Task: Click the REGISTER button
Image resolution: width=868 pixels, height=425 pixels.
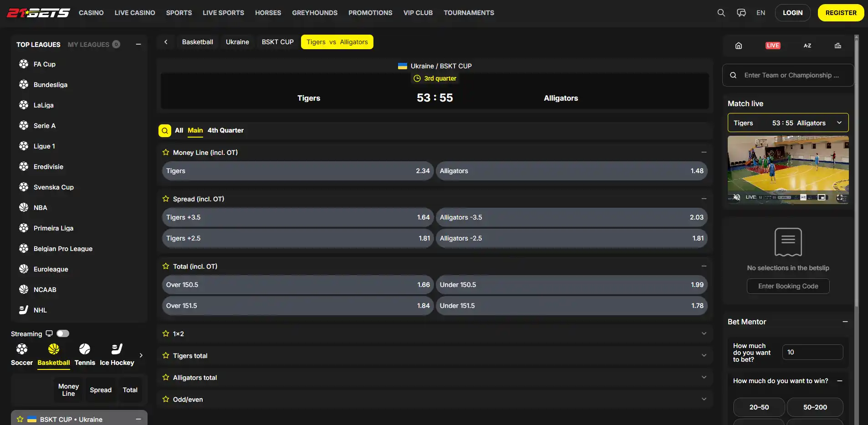Action: coord(841,13)
